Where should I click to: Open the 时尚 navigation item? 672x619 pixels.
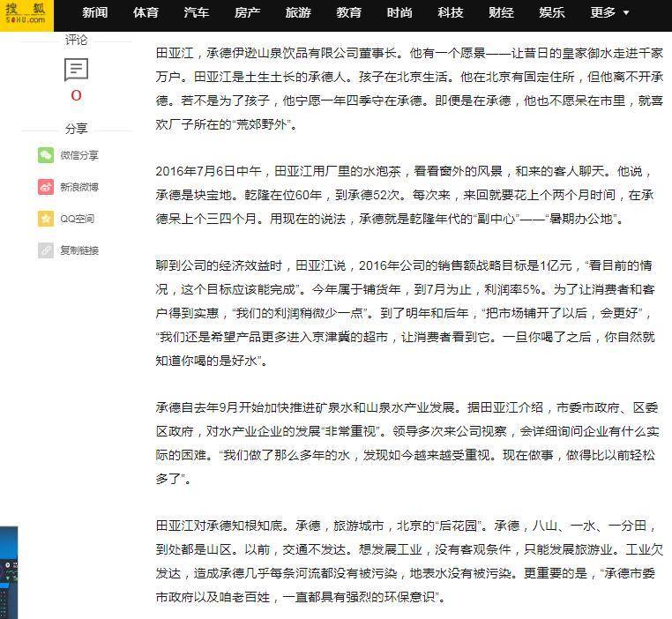coord(399,13)
